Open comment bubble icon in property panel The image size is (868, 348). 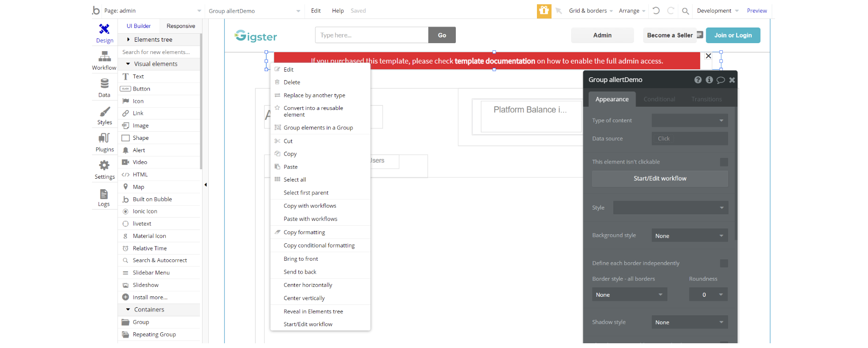pyautogui.click(x=720, y=80)
